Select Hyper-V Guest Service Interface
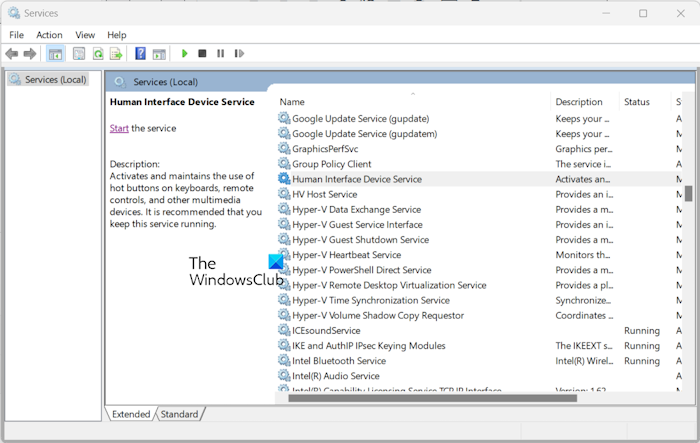This screenshot has width=700, height=443. pyautogui.click(x=357, y=225)
